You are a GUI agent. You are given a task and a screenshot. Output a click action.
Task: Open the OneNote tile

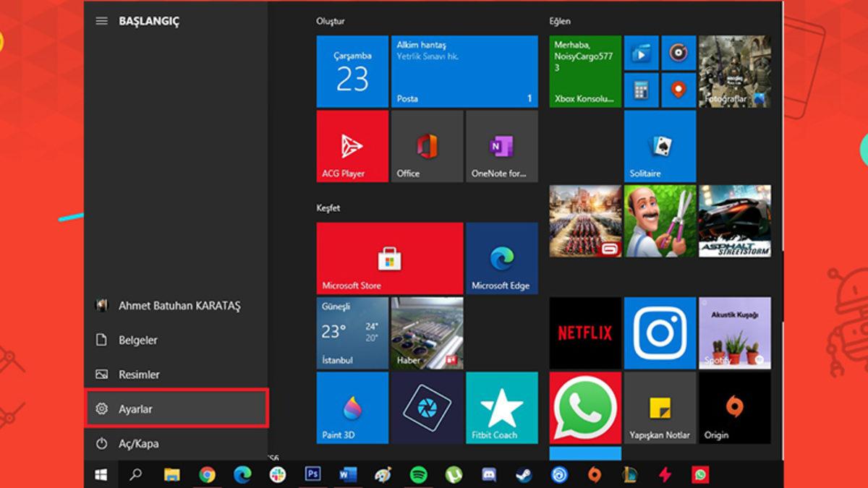(501, 145)
